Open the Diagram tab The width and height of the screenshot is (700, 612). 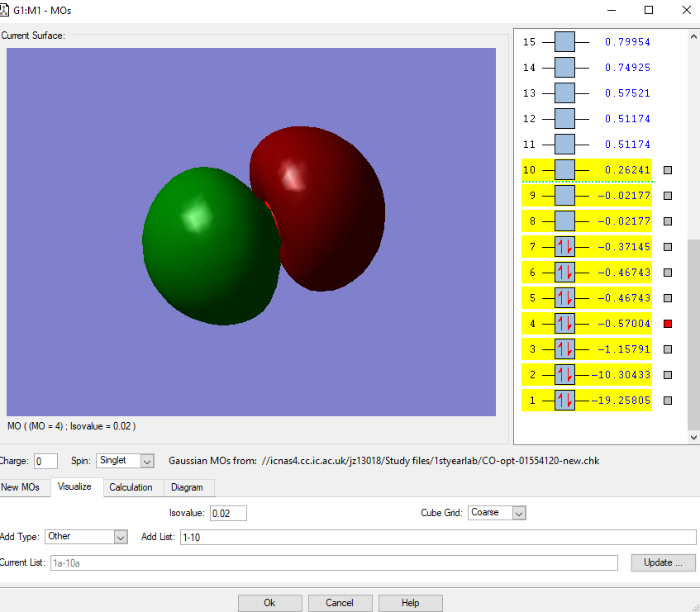pos(188,487)
